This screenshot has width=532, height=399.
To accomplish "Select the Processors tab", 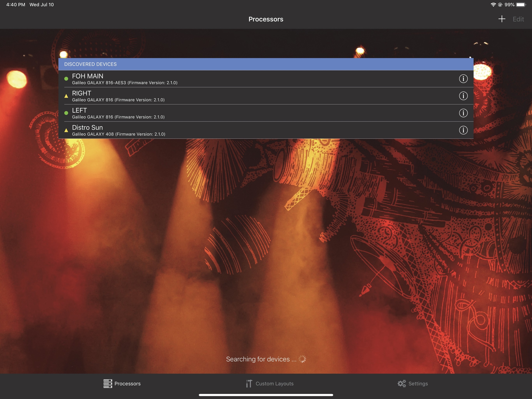I will coord(122,383).
